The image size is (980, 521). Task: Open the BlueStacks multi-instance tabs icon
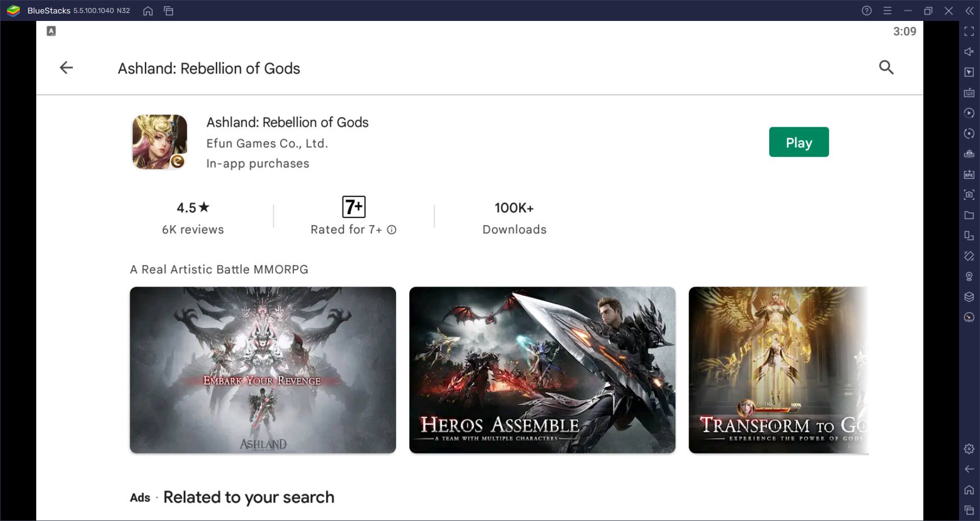click(x=168, y=11)
